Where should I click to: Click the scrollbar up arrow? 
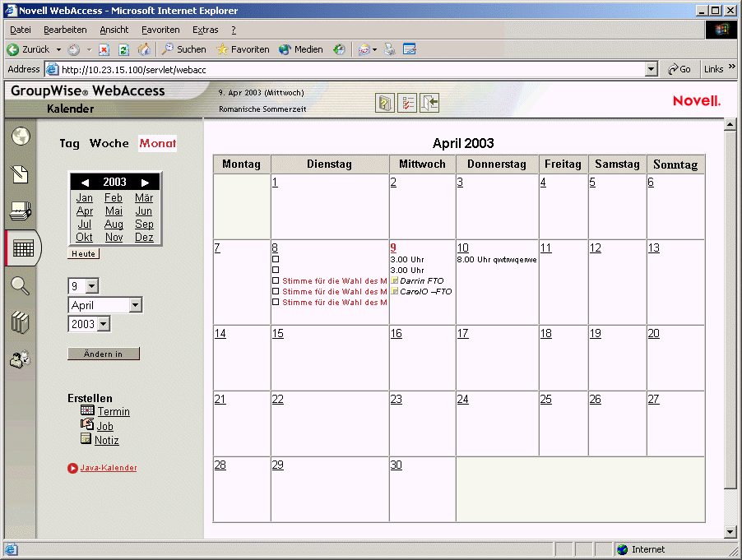click(x=730, y=124)
